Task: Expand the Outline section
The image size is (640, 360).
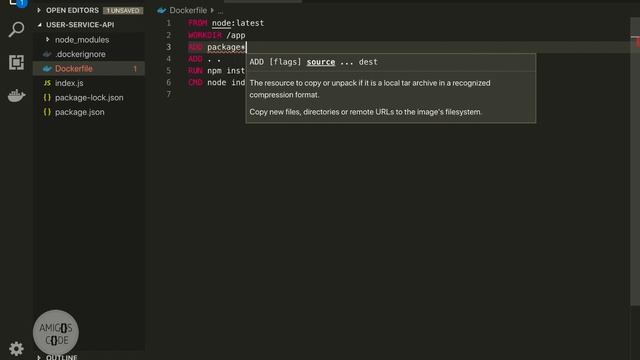Action: (61, 357)
